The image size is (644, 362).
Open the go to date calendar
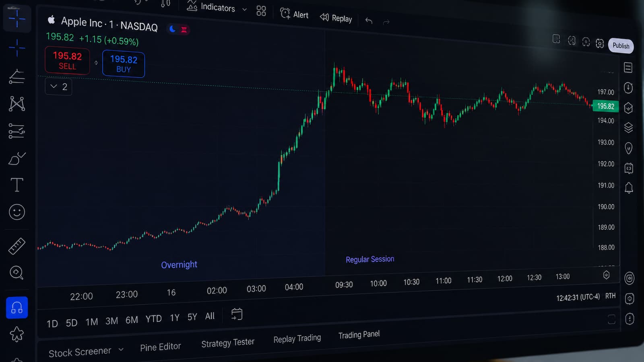(x=237, y=314)
